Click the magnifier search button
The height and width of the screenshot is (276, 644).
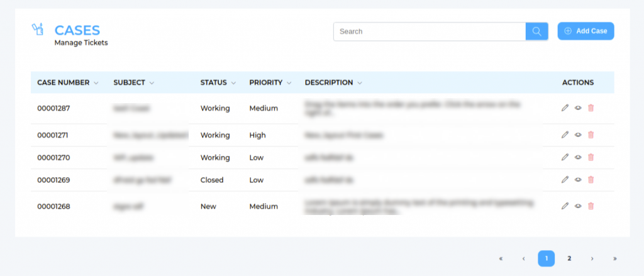(536, 31)
